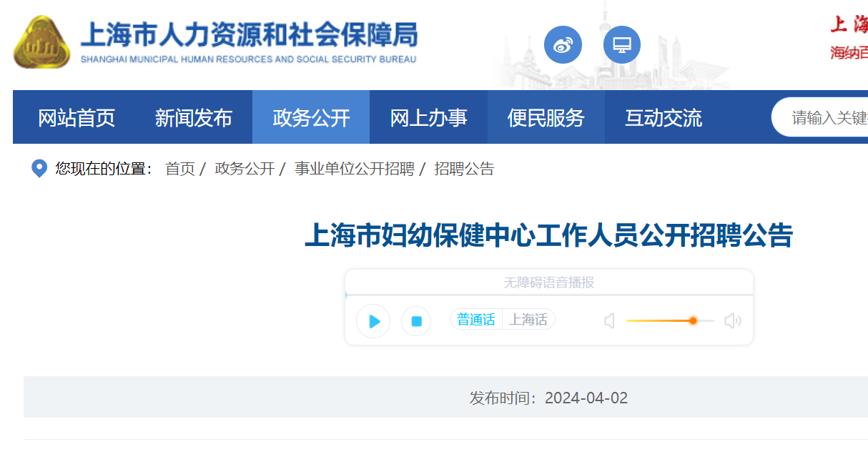Focus the keyword search input field
This screenshot has height=457, width=868.
coord(826,117)
